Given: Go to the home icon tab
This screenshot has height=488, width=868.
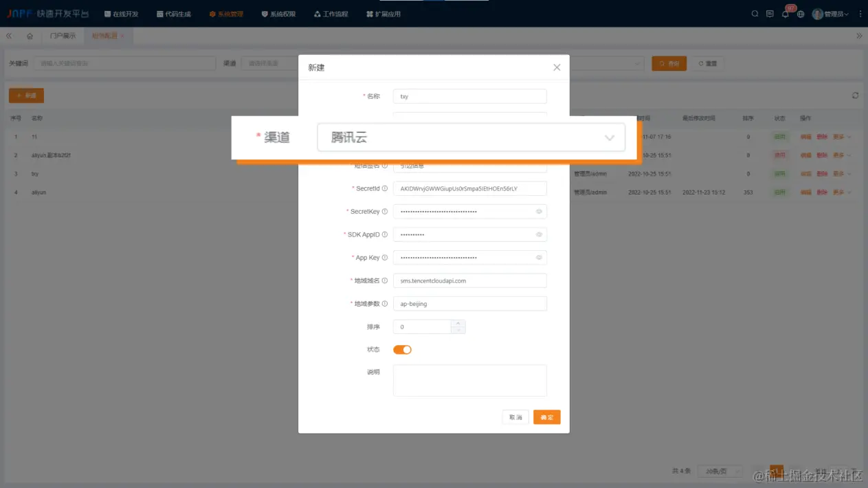Looking at the screenshot, I should click(30, 36).
